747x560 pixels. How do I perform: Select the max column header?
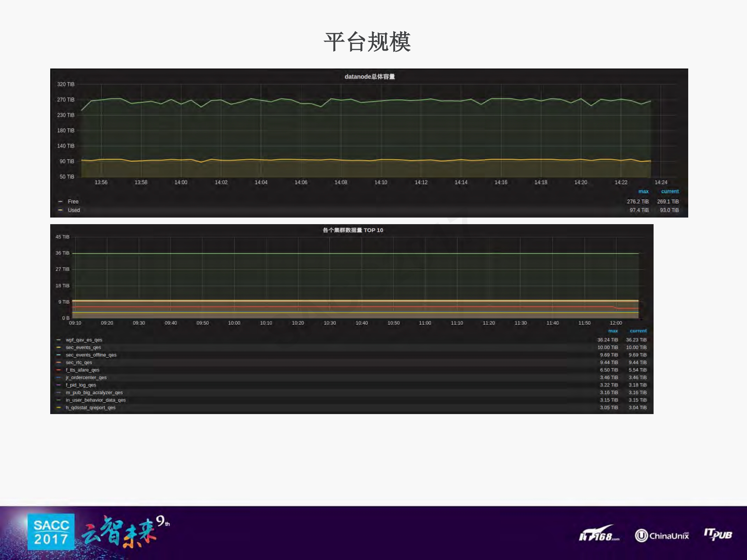coord(643,191)
